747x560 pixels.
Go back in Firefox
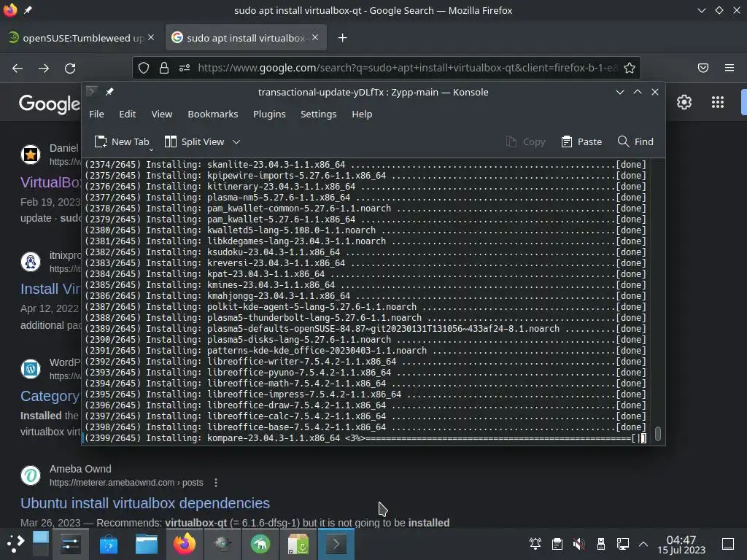(18, 68)
